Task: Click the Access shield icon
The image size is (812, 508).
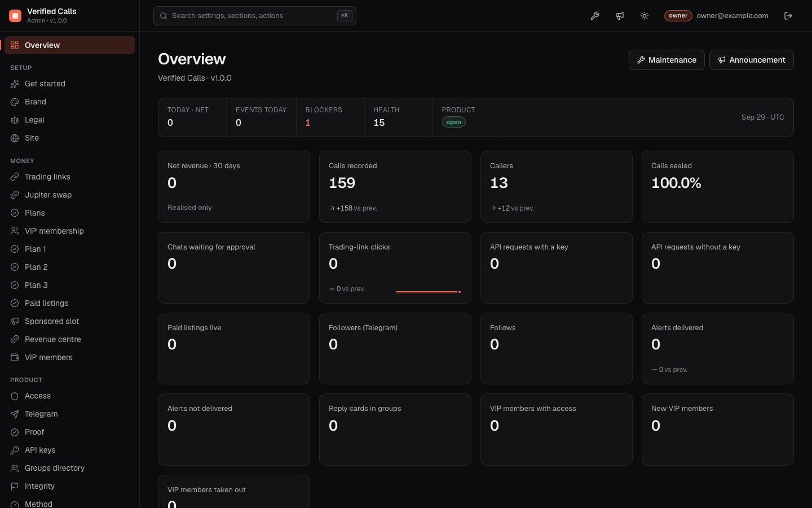Action: pos(15,396)
